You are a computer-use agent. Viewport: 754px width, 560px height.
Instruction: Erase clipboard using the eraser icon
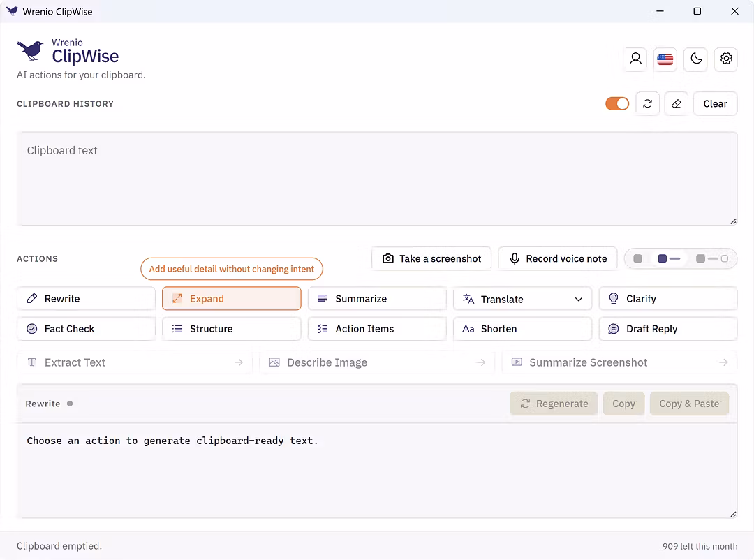(x=676, y=104)
